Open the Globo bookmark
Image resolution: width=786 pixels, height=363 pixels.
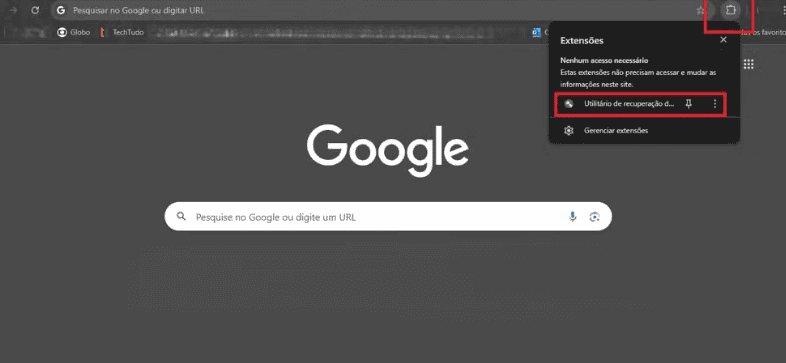73,33
